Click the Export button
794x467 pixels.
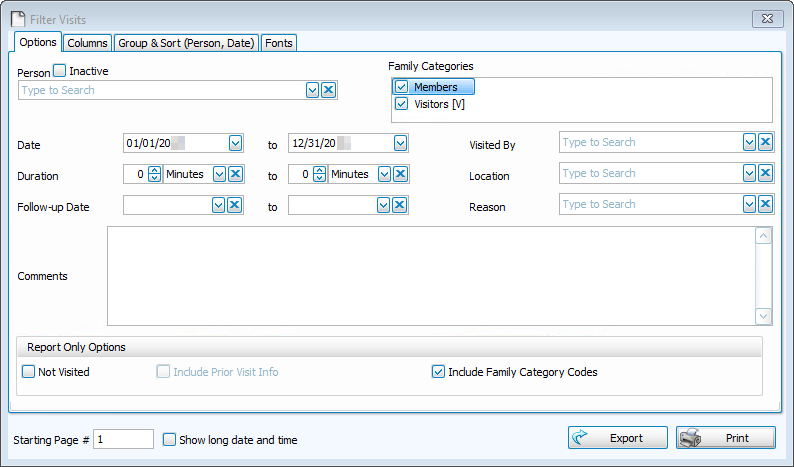click(x=618, y=438)
